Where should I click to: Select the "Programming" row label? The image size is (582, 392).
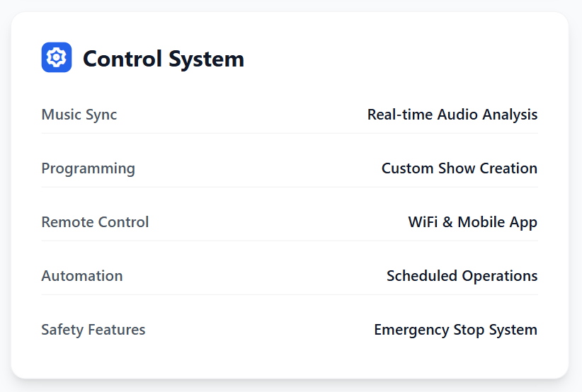89,168
